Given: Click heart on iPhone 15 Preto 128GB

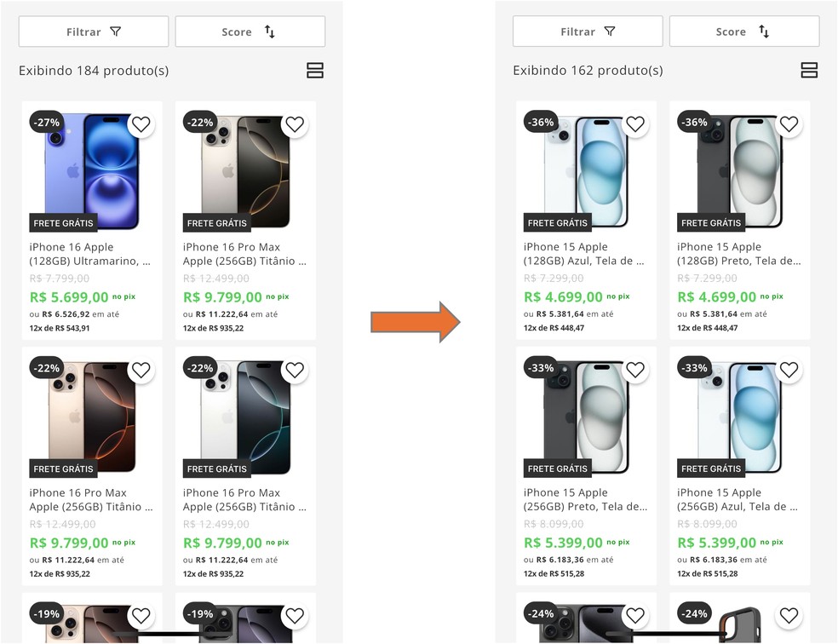Looking at the screenshot, I should click(x=789, y=124).
